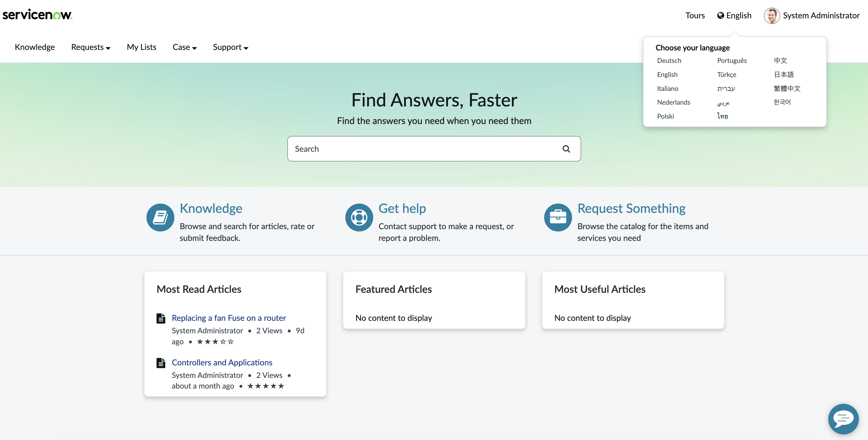Viewport: 868px width, 440px height.
Task: Click 'Browse the catalog for the items' text
Action: pyautogui.click(x=642, y=232)
